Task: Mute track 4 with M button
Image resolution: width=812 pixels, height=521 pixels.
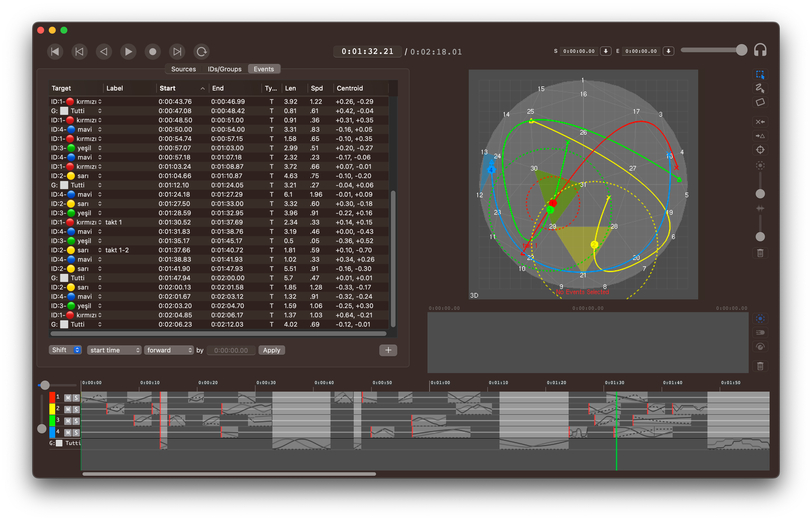Action: tap(68, 432)
